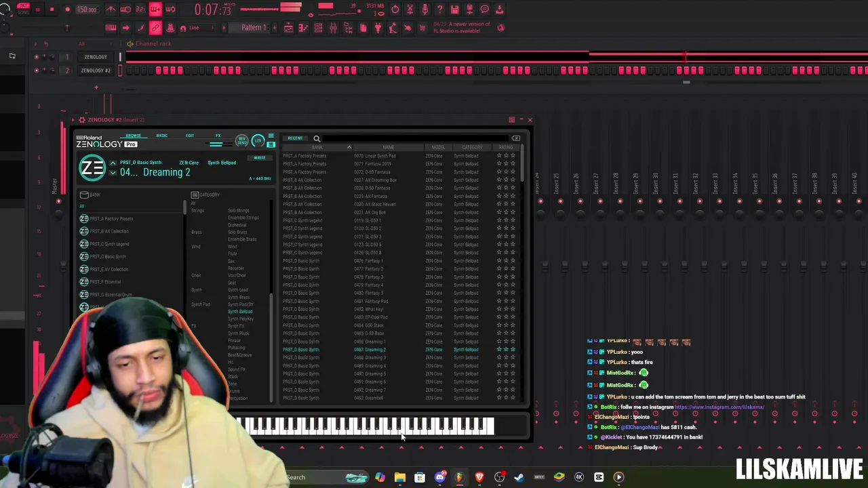Click the next preset down arrow
Screen dimensions: 868x488
point(113,173)
